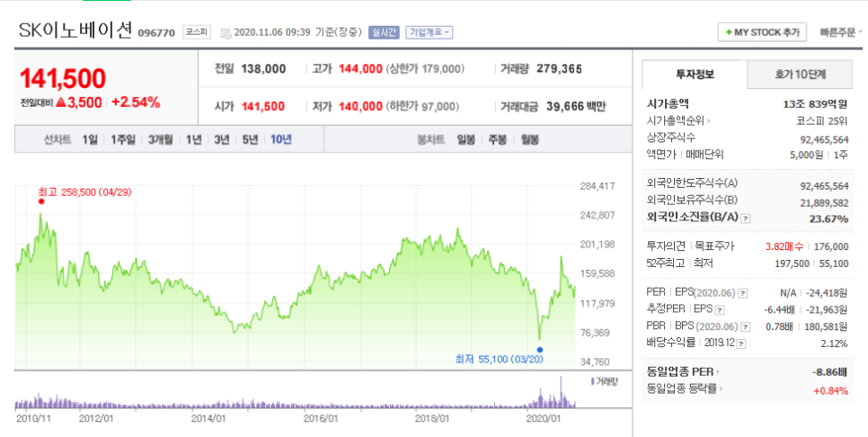
Task: Switch to the 호가10단계 tab
Action: [x=800, y=75]
